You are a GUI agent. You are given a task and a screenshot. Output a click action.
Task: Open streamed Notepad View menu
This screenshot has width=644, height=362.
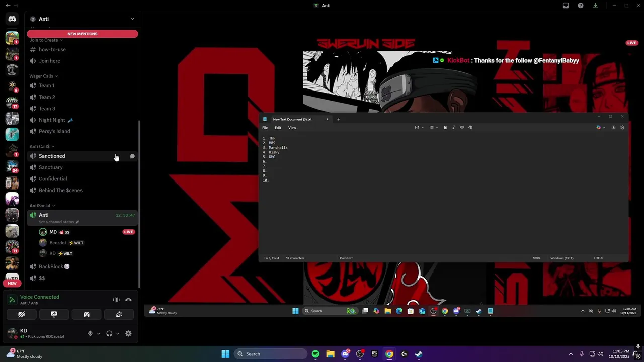click(292, 128)
